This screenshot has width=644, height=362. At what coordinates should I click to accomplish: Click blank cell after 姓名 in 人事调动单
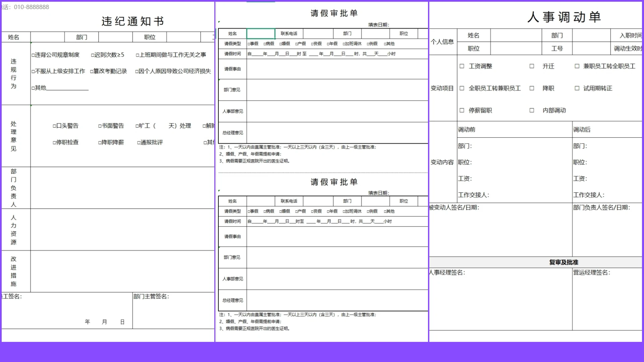pyautogui.click(x=516, y=35)
